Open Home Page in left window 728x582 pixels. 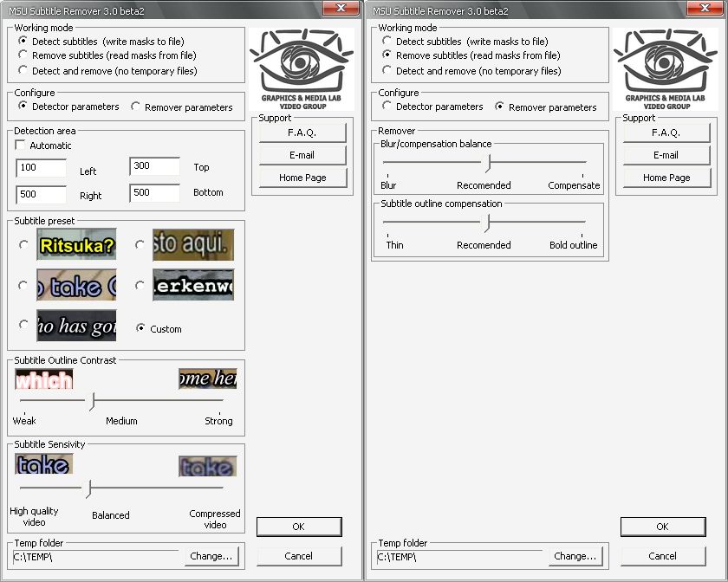pyautogui.click(x=302, y=178)
